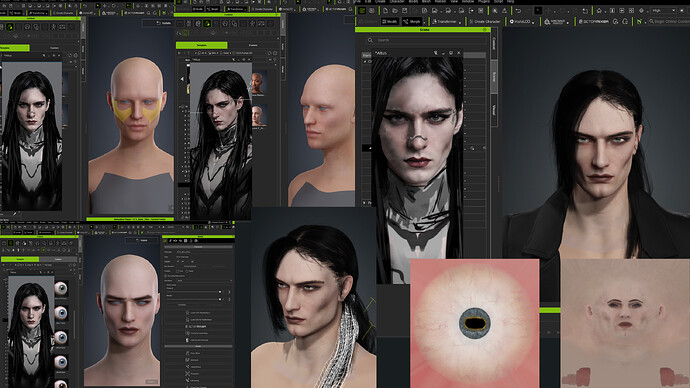This screenshot has height=388, width=690.
Task: Click active green avatar icon, bottom-left Content panel
Action: tap(11, 243)
